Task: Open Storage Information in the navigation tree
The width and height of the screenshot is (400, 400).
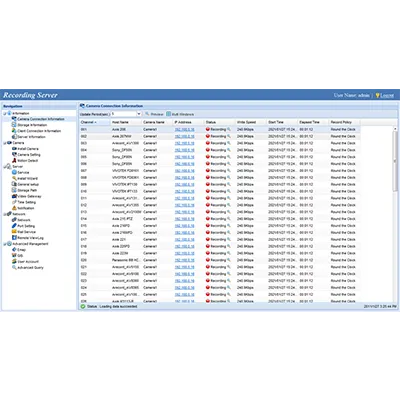Action: pyautogui.click(x=32, y=125)
